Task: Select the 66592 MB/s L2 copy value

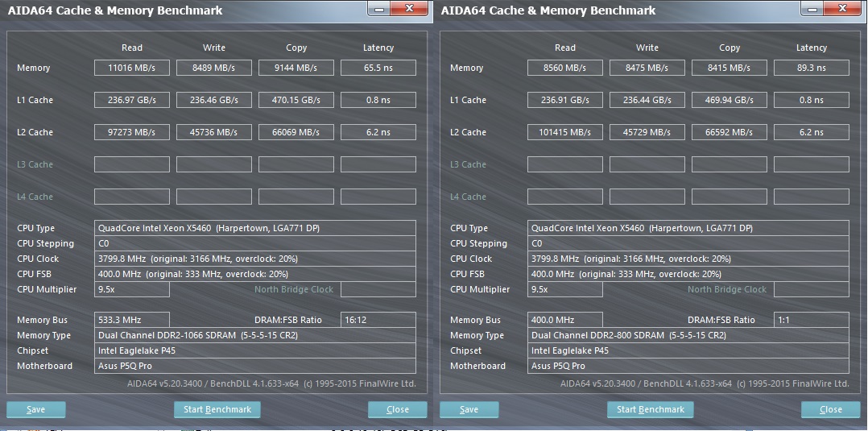Action: pyautogui.click(x=729, y=132)
